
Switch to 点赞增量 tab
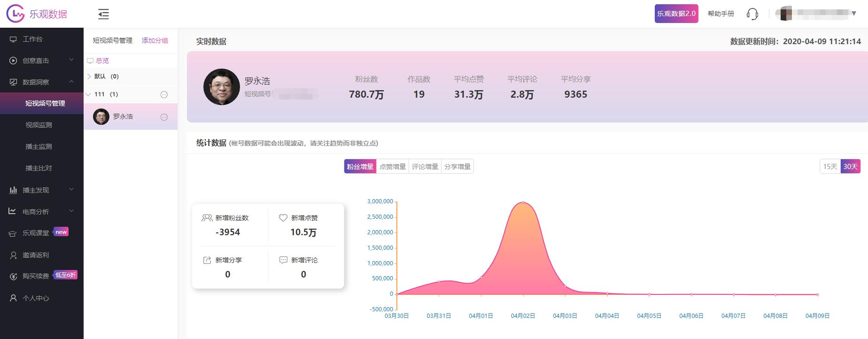(392, 167)
